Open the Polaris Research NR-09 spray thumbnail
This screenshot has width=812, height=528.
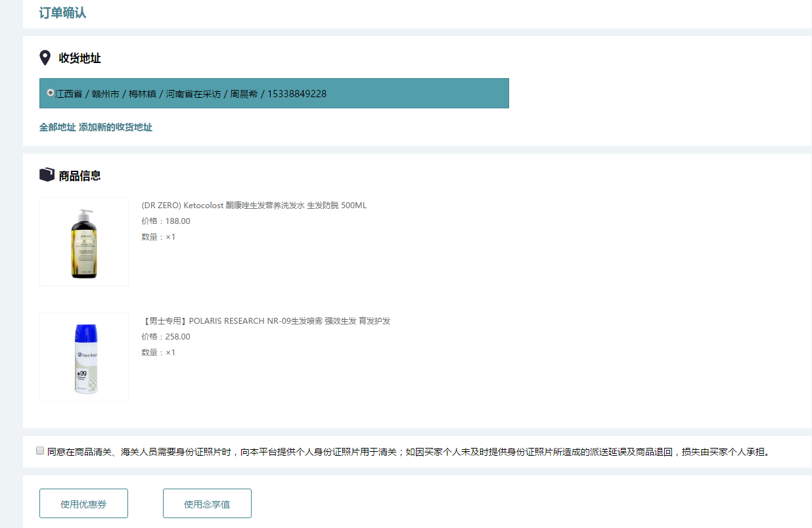click(x=84, y=357)
